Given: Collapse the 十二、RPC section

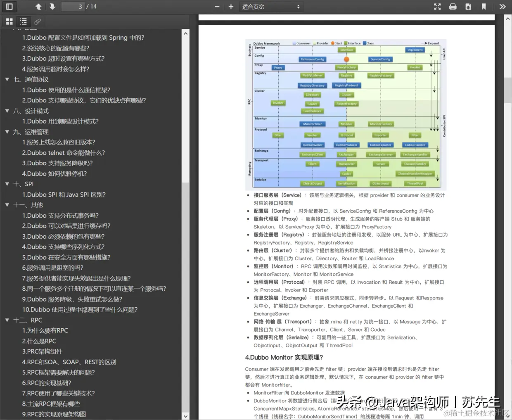Looking at the screenshot, I should pyautogui.click(x=7, y=320).
